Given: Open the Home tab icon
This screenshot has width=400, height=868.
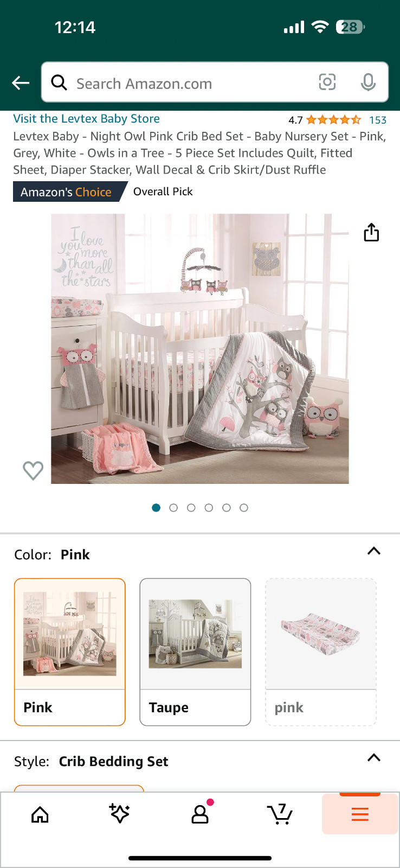Looking at the screenshot, I should pyautogui.click(x=40, y=814).
